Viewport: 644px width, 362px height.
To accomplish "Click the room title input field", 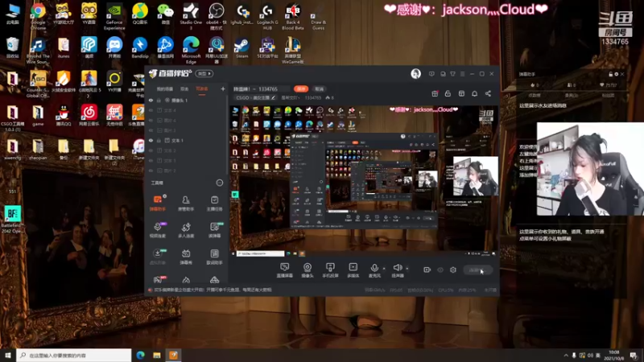I will (261, 88).
